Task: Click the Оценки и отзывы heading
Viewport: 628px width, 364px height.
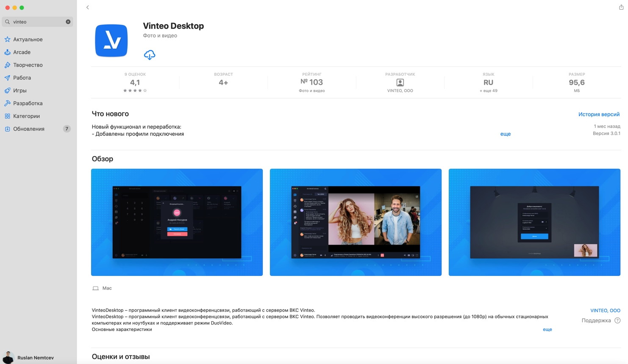Action: pyautogui.click(x=121, y=357)
